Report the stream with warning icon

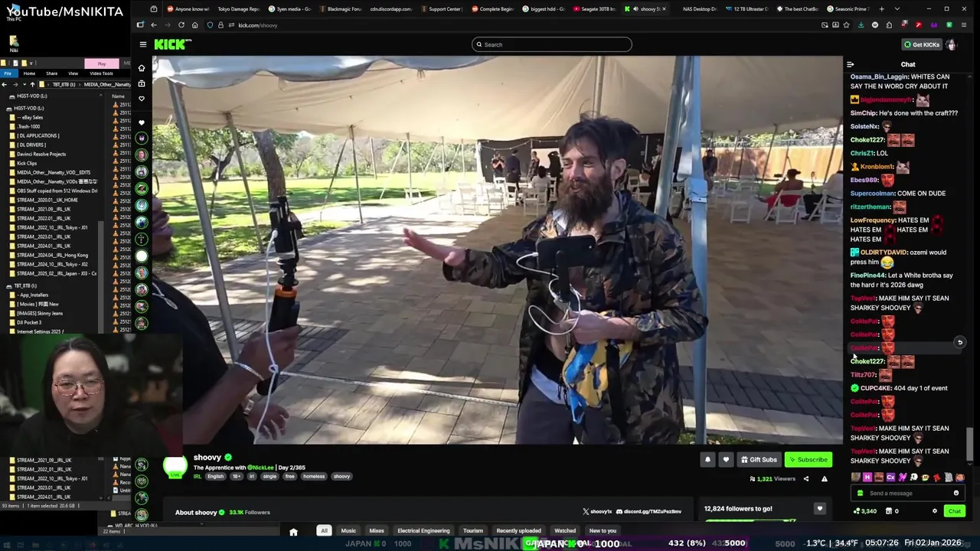pos(824,479)
